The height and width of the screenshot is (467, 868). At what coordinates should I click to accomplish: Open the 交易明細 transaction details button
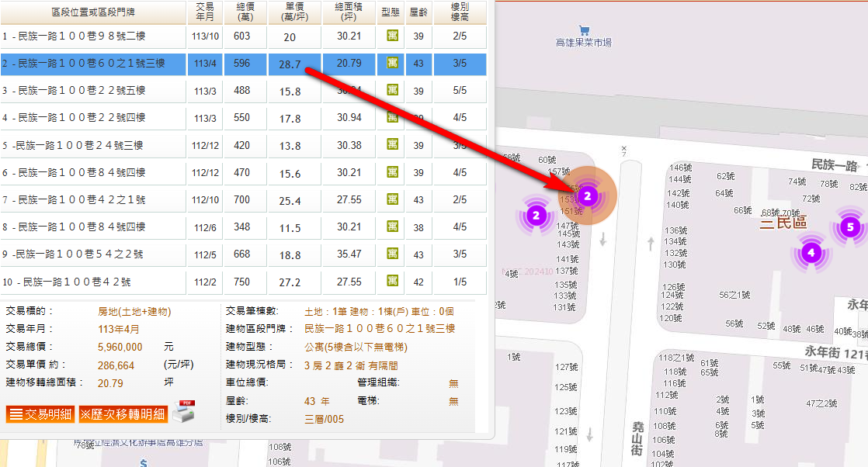(41, 414)
